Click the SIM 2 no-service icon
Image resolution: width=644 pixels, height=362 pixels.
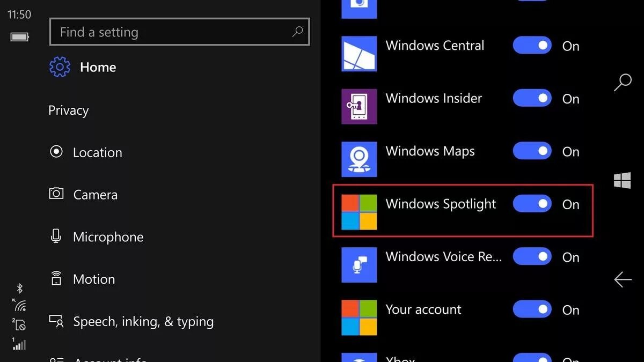[19, 324]
